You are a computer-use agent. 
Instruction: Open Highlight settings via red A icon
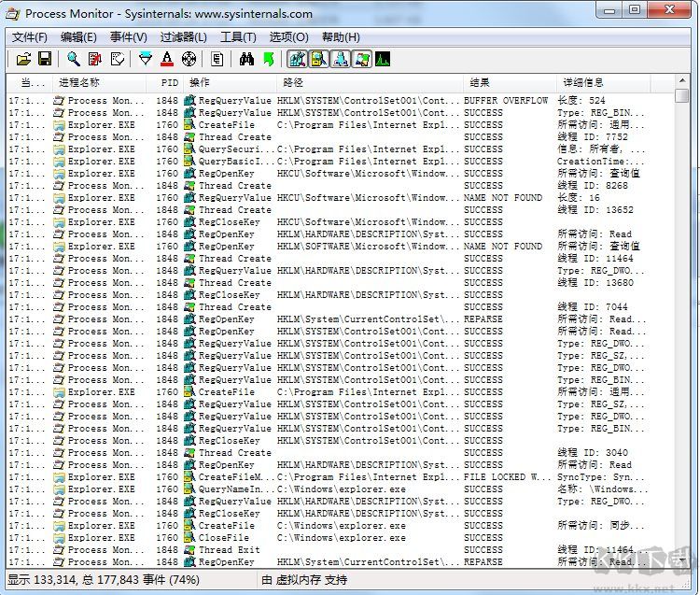click(166, 59)
